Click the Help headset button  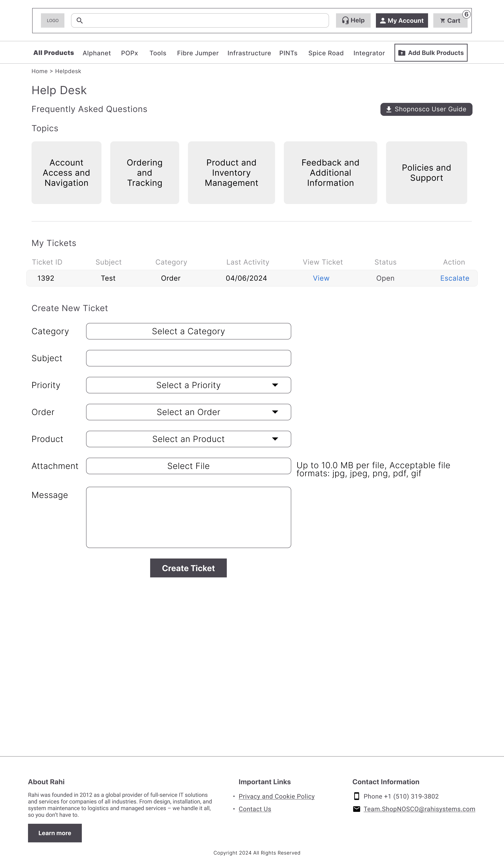point(353,20)
